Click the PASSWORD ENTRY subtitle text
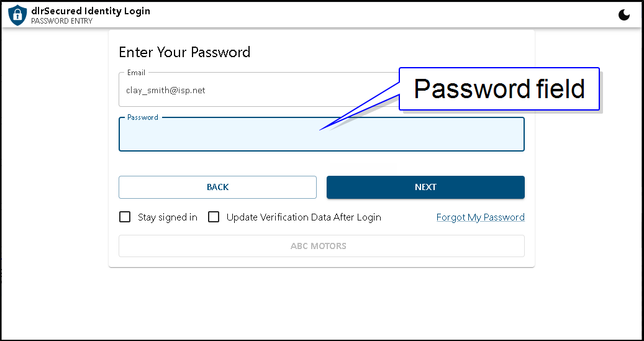 point(61,21)
